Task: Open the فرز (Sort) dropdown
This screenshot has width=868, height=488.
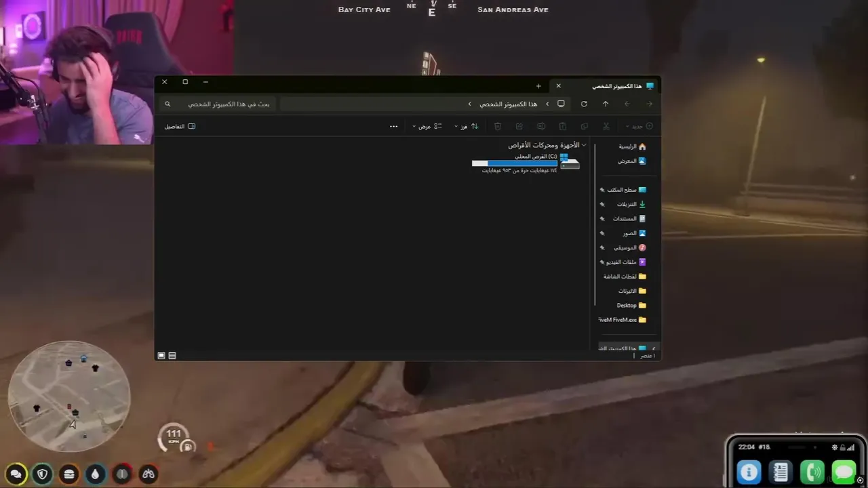Action: (467, 126)
